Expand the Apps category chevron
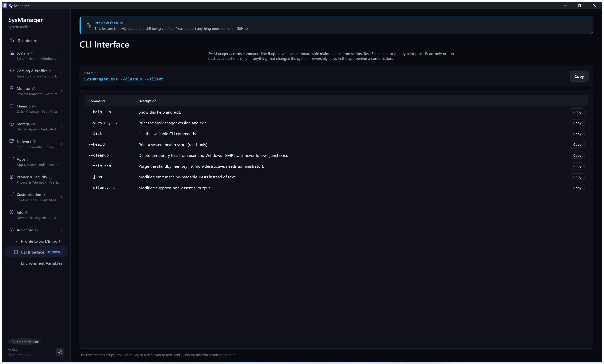The image size is (604, 364). (x=62, y=162)
